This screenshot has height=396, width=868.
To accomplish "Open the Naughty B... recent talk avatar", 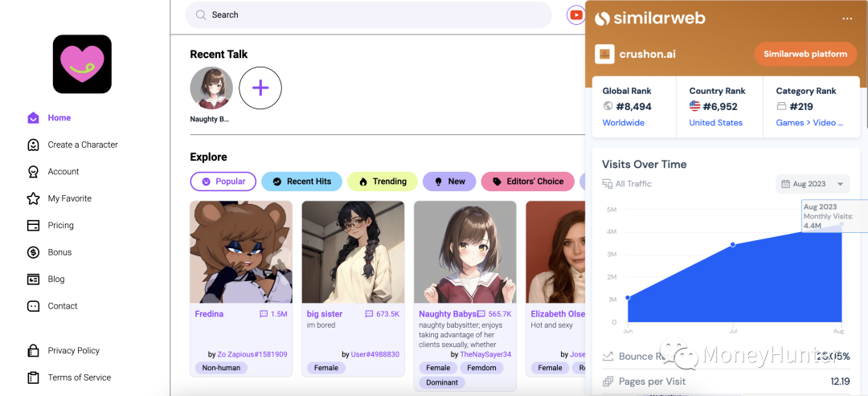I will pyautogui.click(x=211, y=88).
